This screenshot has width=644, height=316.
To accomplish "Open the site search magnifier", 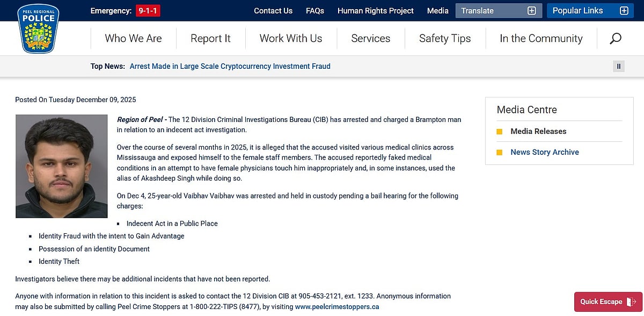I will (615, 38).
